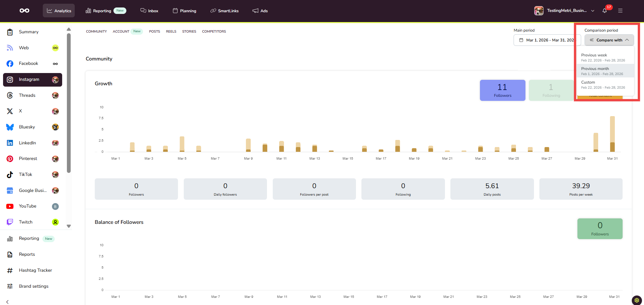
Task: Choose Previous month comparison option
Action: (605, 71)
